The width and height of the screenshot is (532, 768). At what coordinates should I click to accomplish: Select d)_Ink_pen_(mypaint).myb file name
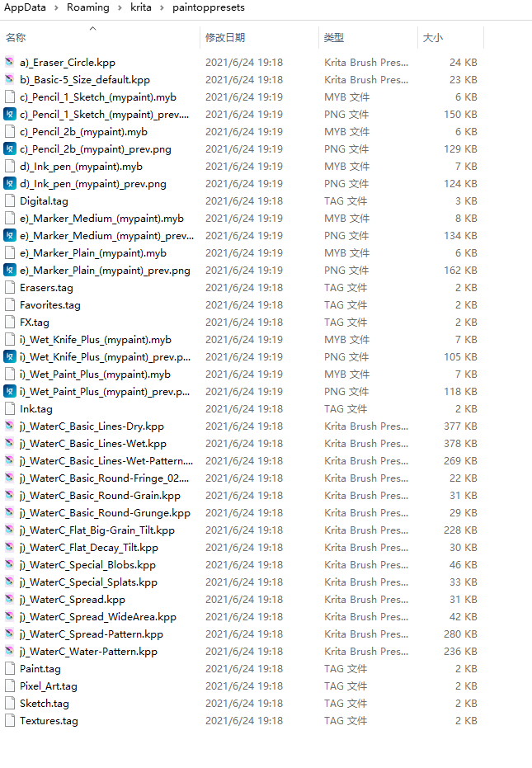81,167
